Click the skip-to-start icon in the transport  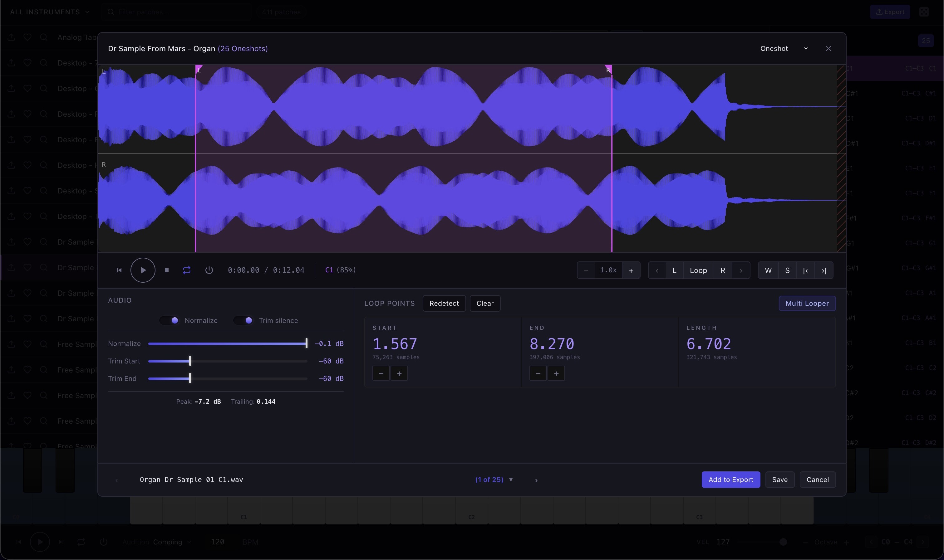click(119, 270)
